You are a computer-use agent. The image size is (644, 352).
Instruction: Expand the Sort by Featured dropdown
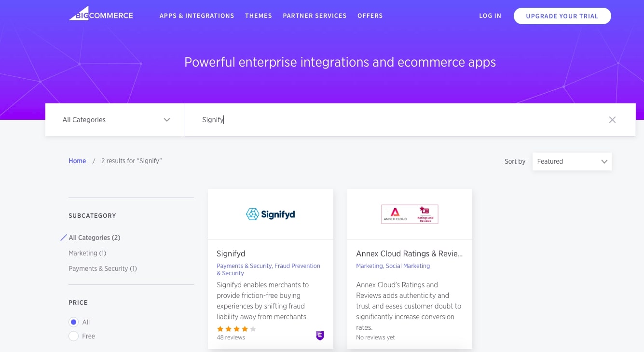(x=572, y=162)
